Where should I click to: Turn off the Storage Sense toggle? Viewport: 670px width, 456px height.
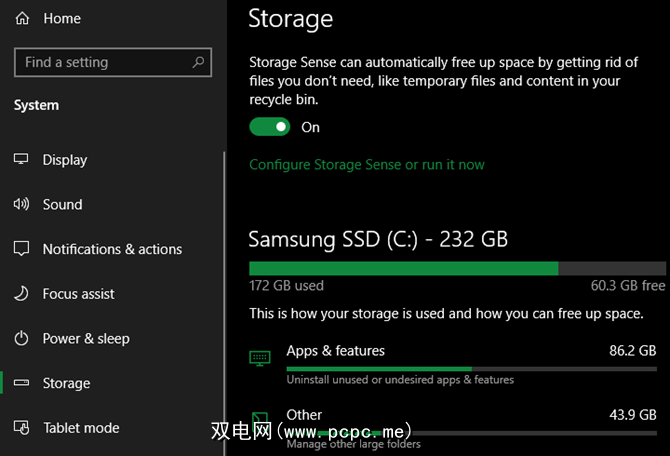coord(269,127)
